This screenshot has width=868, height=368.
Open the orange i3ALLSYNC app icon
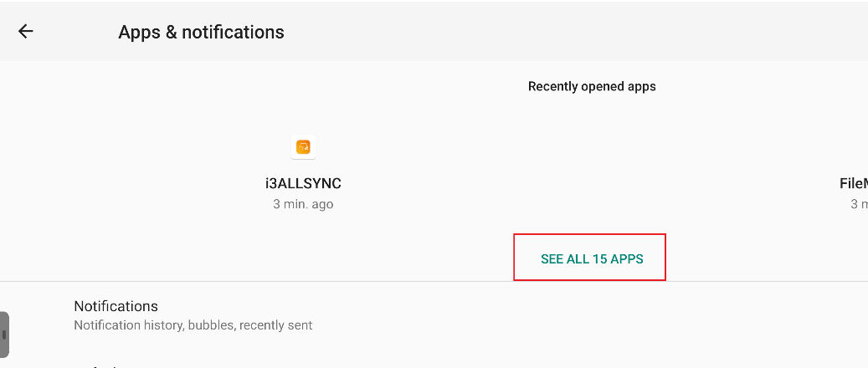pos(303,147)
